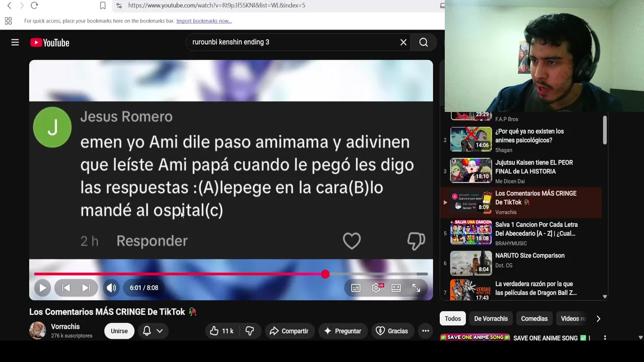Switch to theater mode view
The image size is (644, 362).
[x=396, y=288]
